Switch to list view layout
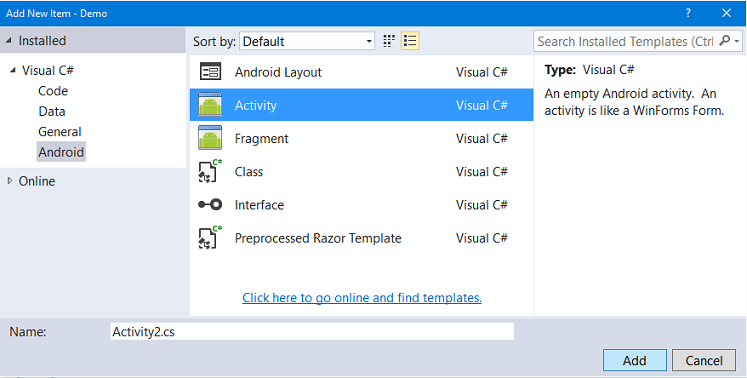This screenshot has width=747, height=378. (410, 41)
